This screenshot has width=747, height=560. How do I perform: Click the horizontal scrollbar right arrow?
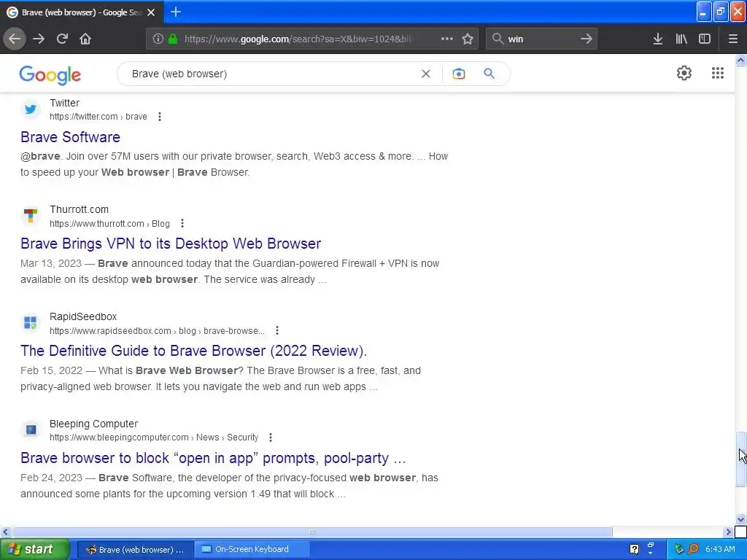[728, 532]
